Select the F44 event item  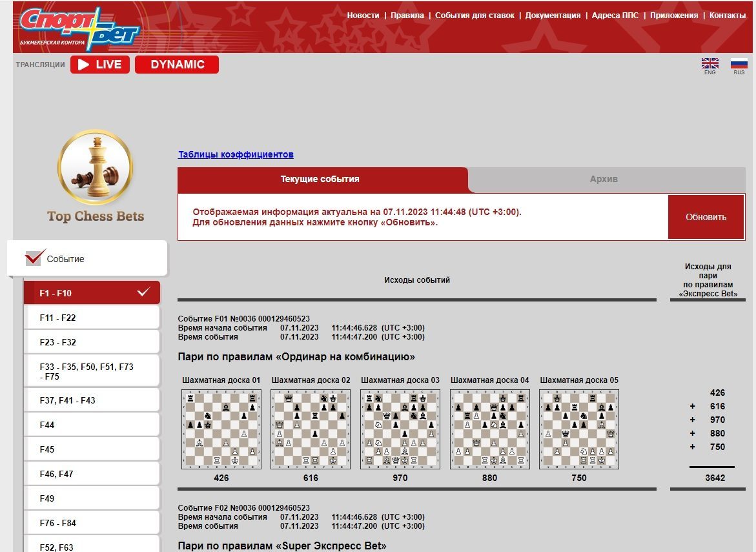pyautogui.click(x=92, y=425)
